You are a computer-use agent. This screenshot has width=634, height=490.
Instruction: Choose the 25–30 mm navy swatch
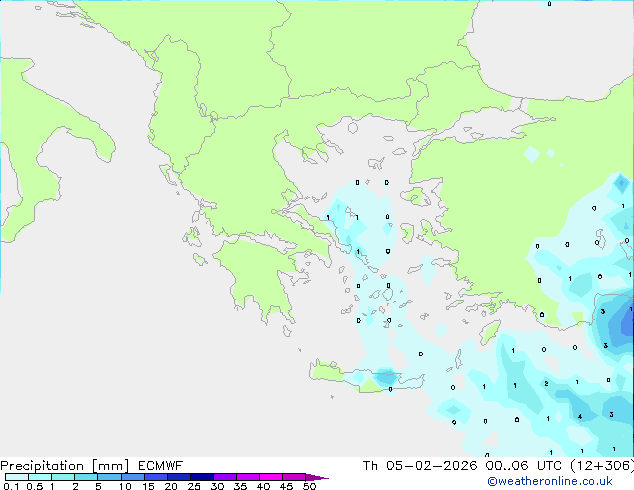[x=201, y=477]
